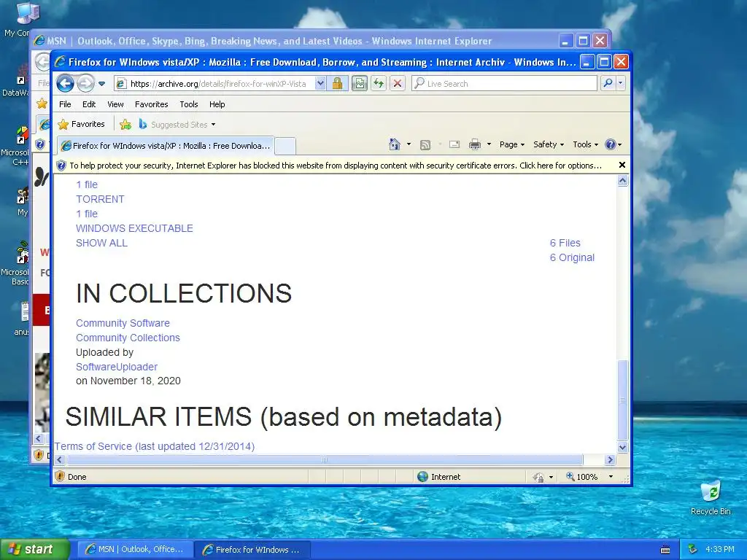
Task: Open the Print dropdown arrow
Action: click(489, 144)
